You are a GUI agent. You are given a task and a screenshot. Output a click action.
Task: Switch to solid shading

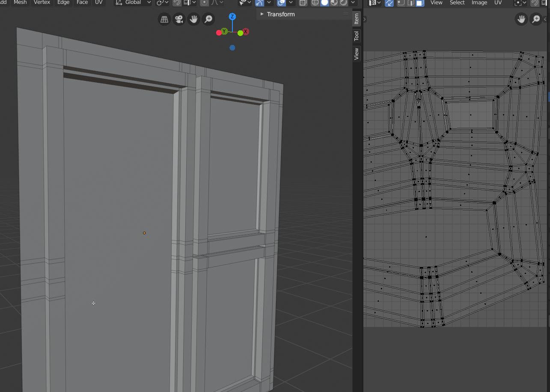point(324,3)
